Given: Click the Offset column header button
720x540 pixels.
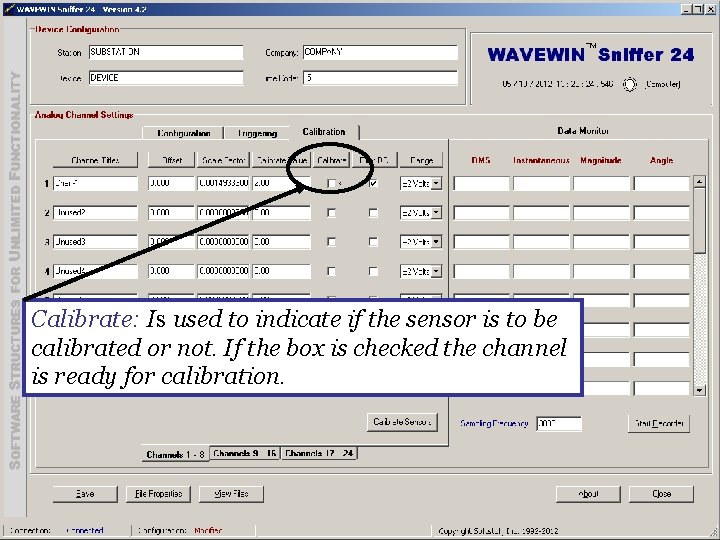Looking at the screenshot, I should pos(172,160).
